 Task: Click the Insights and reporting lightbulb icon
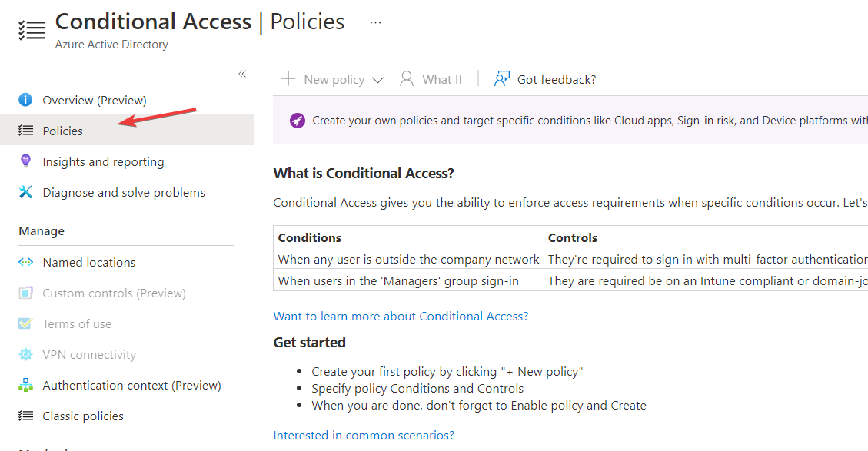[x=25, y=161]
